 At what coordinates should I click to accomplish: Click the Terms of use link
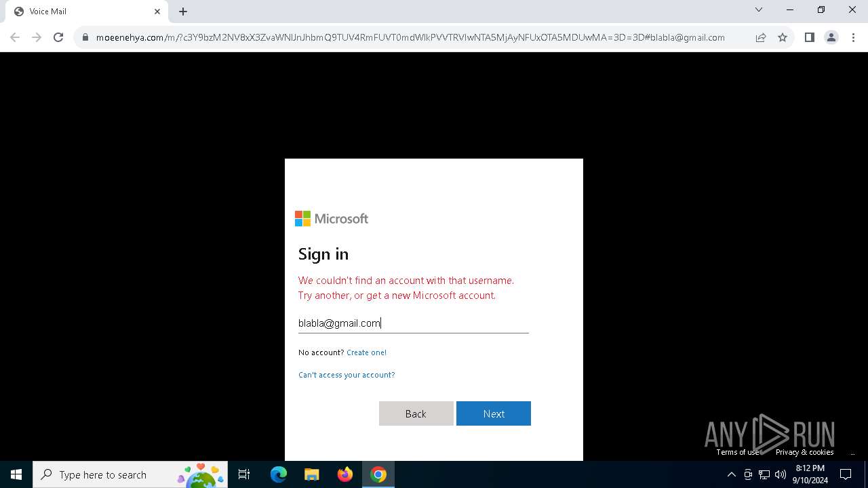coord(737,452)
